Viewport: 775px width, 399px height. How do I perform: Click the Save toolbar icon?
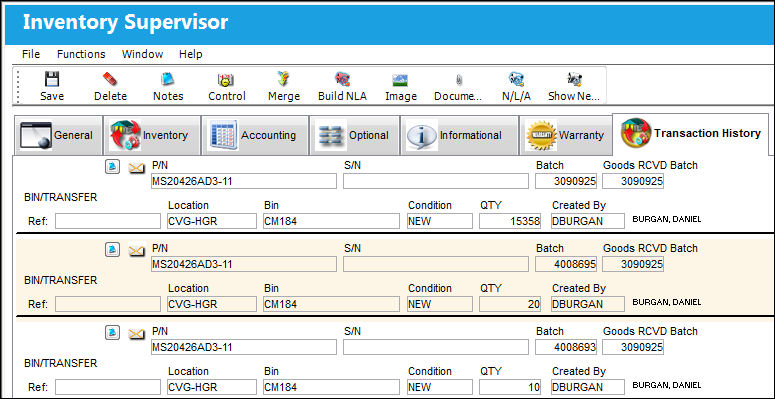tap(52, 80)
